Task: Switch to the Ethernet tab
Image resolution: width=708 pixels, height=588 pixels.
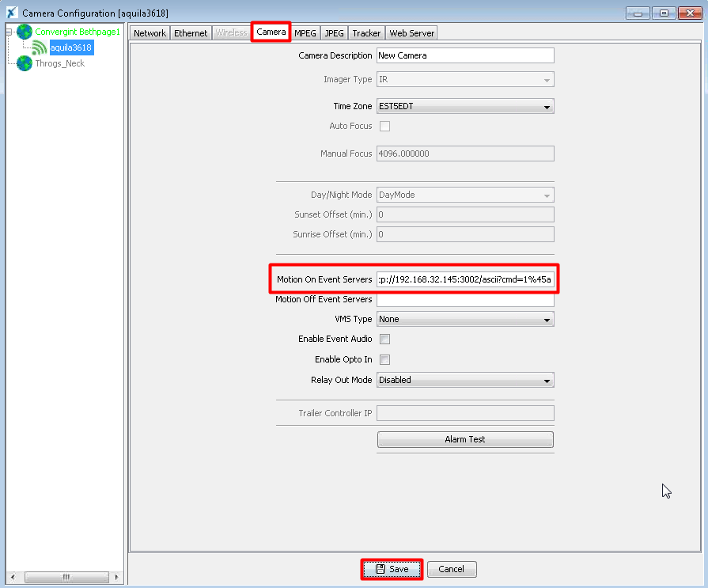Action: pos(191,33)
